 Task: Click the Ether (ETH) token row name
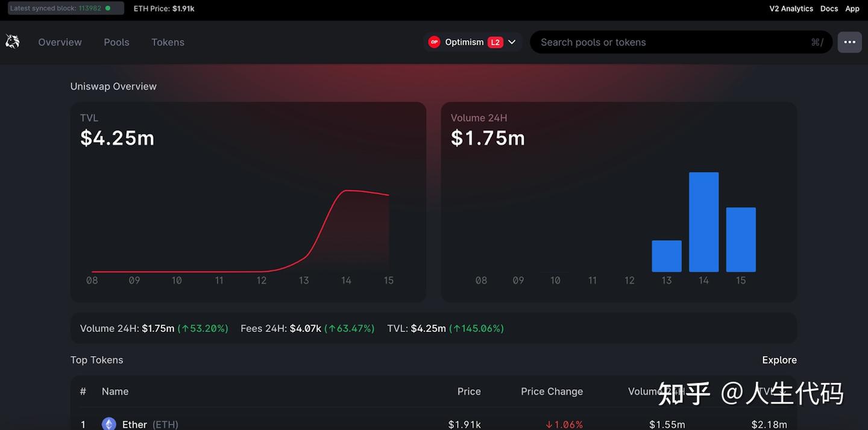[150, 425]
